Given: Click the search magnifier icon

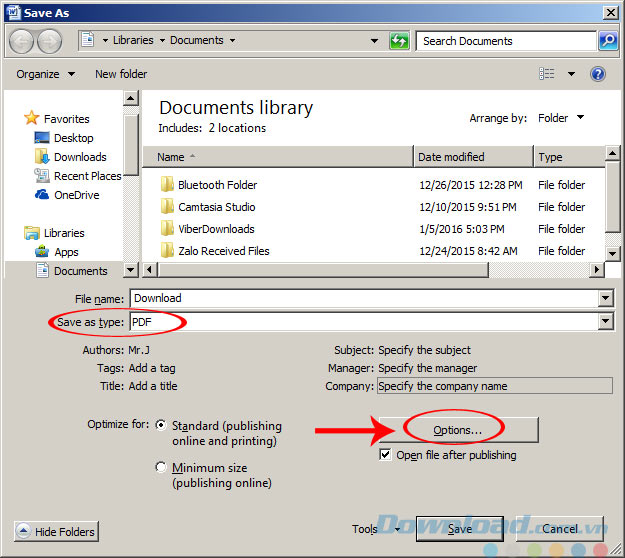Looking at the screenshot, I should [x=607, y=41].
